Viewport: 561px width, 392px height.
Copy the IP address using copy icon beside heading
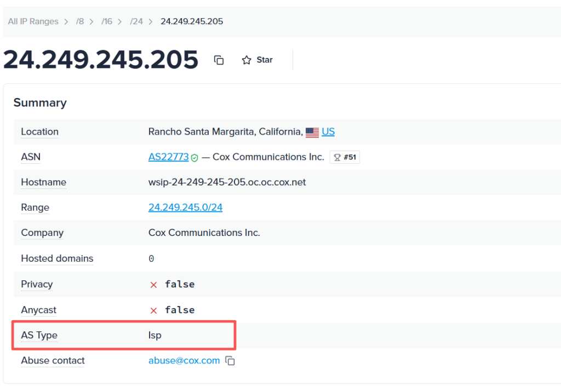pos(219,60)
